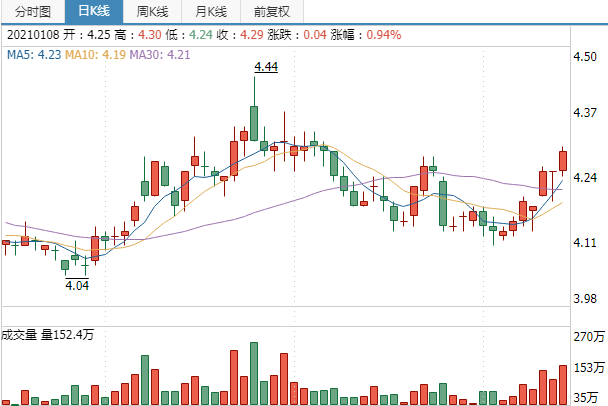
Task: Click the MA5 moving average label
Action: tap(34, 55)
